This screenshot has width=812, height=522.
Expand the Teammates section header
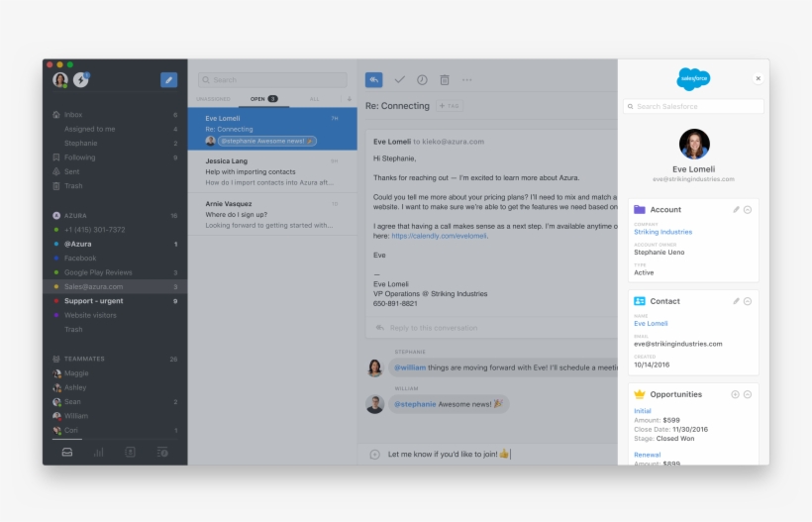tap(115, 359)
